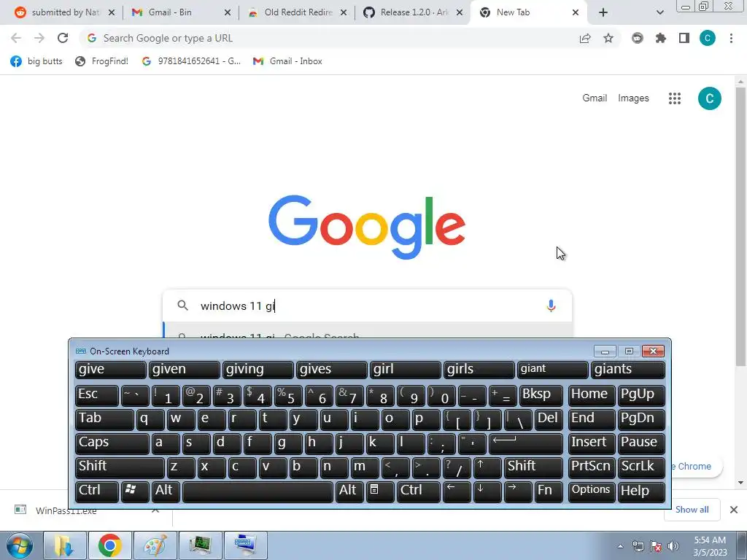Go back with the browser back arrow
The width and height of the screenshot is (747, 560).
pos(16,38)
